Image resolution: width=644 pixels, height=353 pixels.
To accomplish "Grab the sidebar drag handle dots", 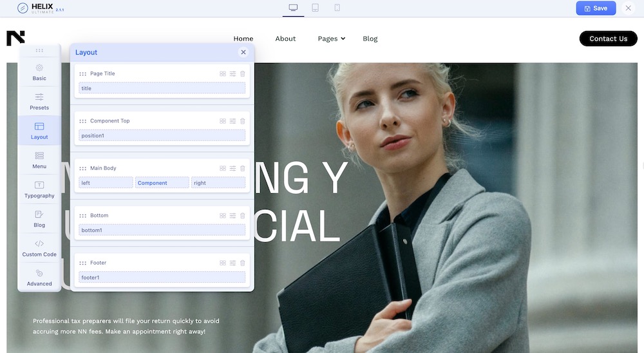I will pos(39,50).
